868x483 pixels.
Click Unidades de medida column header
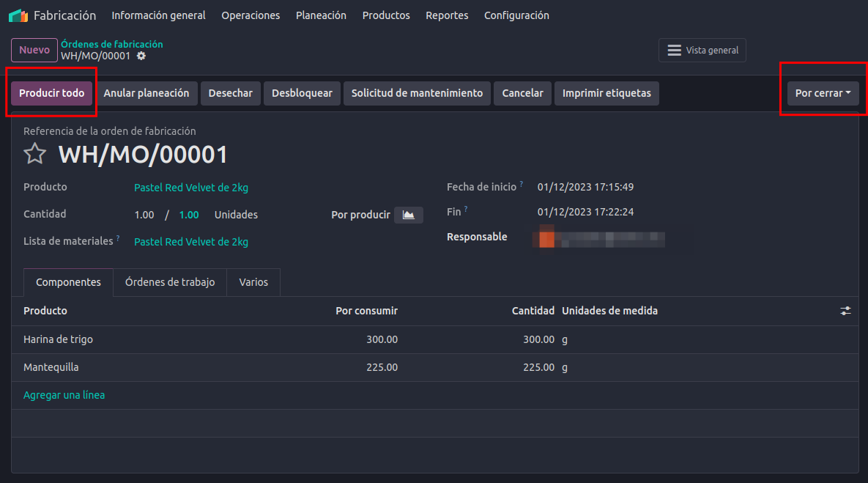(x=609, y=311)
